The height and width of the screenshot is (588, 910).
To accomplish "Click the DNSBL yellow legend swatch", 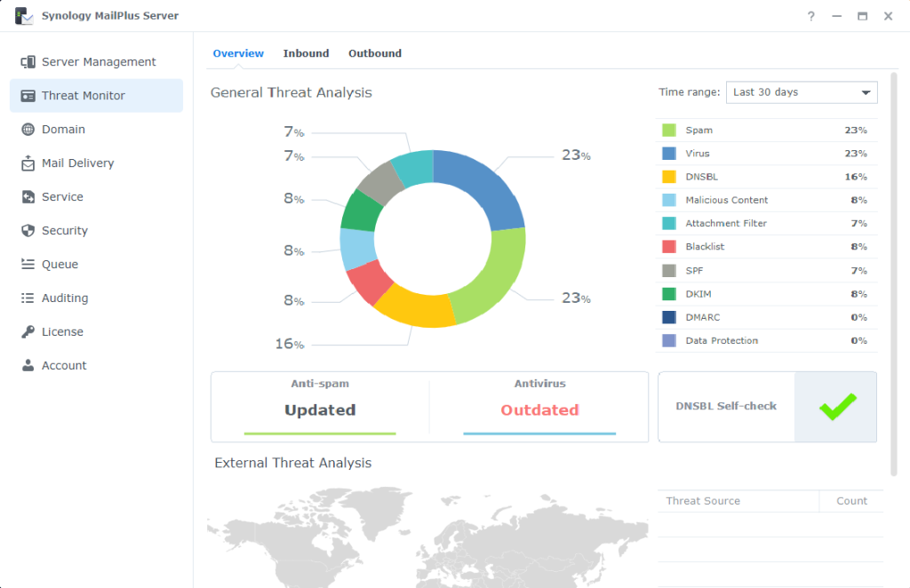I will tap(668, 176).
